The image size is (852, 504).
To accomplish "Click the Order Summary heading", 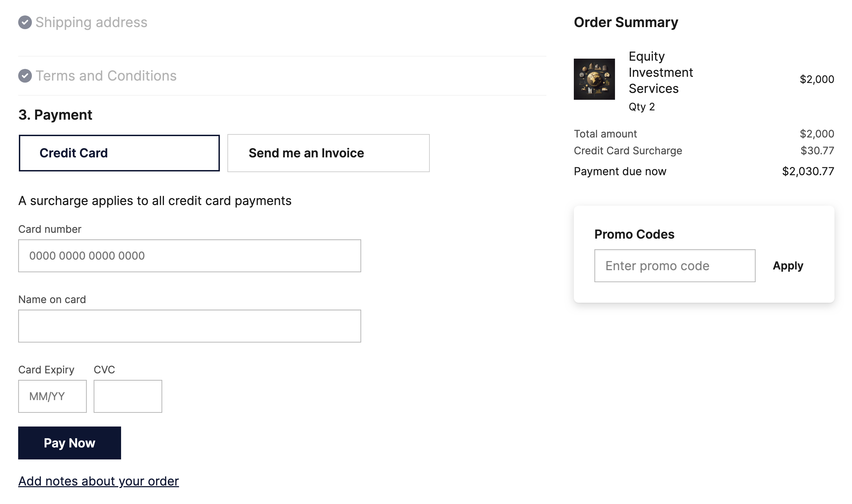I will 626,22.
